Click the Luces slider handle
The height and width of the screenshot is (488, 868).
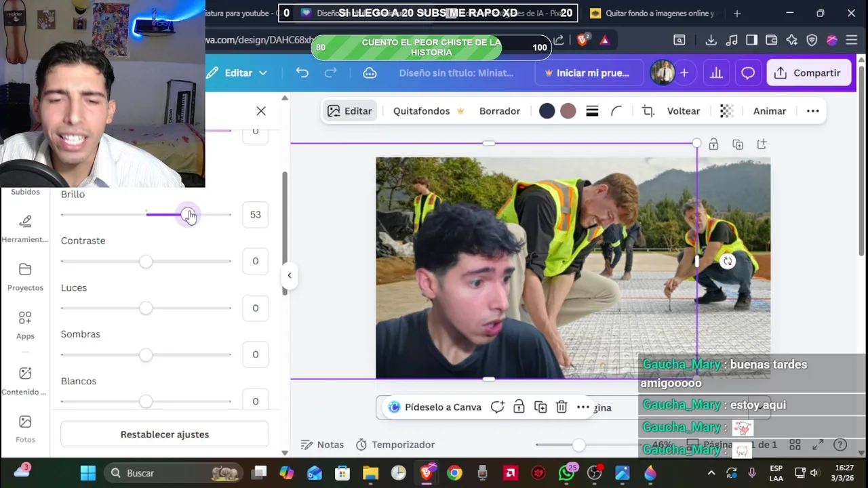coord(146,308)
